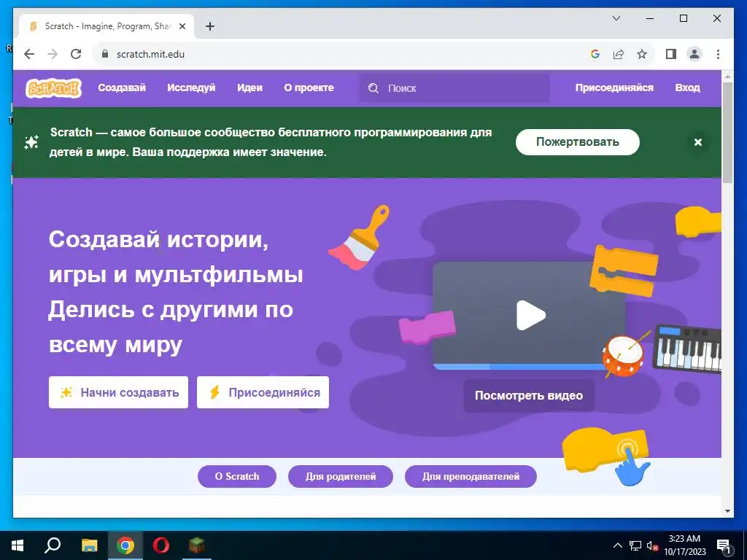Click the browser forward arrow
The width and height of the screenshot is (747, 560).
pos(53,54)
